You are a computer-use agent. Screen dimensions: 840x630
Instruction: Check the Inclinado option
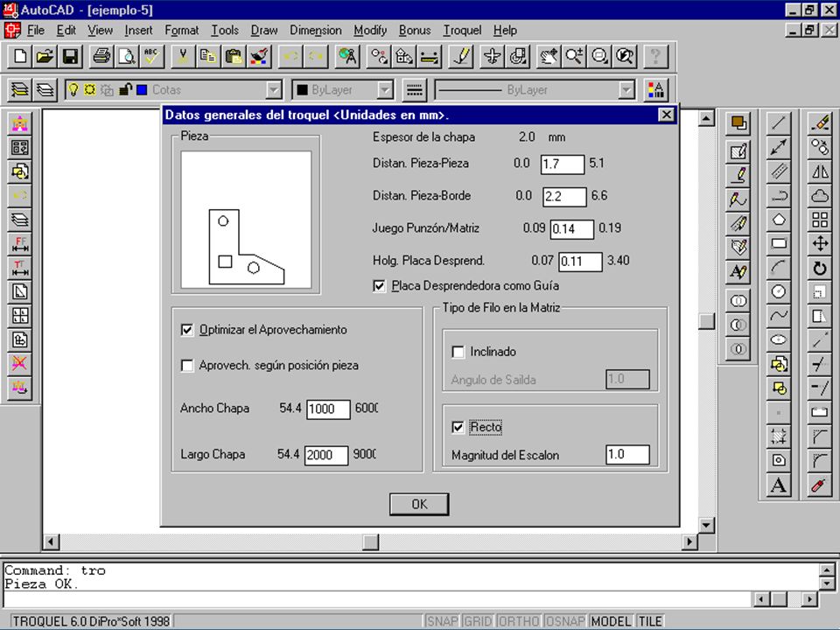458,352
